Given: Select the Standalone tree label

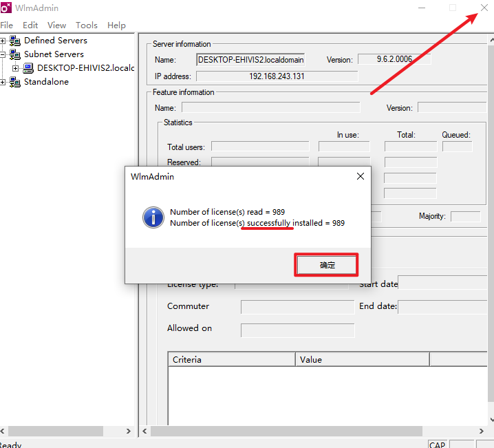Looking at the screenshot, I should (x=46, y=82).
